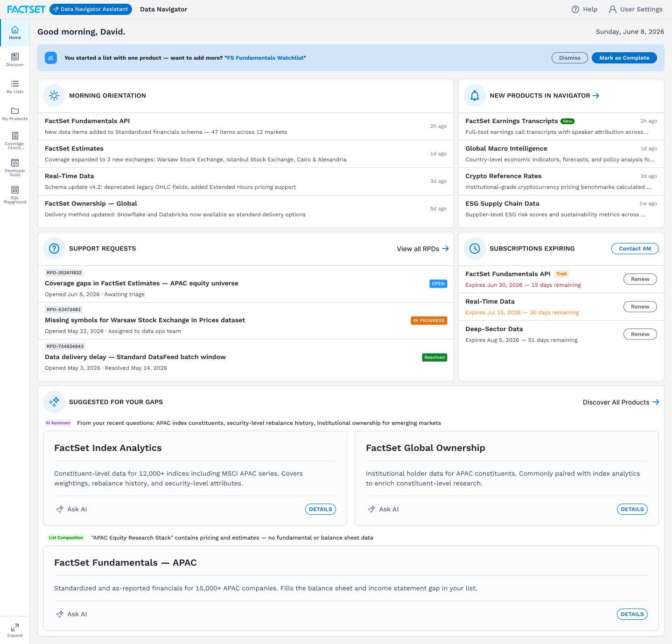View details for FactSet Index Analytics
Viewport: 672px width, 644px height.
(x=321, y=509)
